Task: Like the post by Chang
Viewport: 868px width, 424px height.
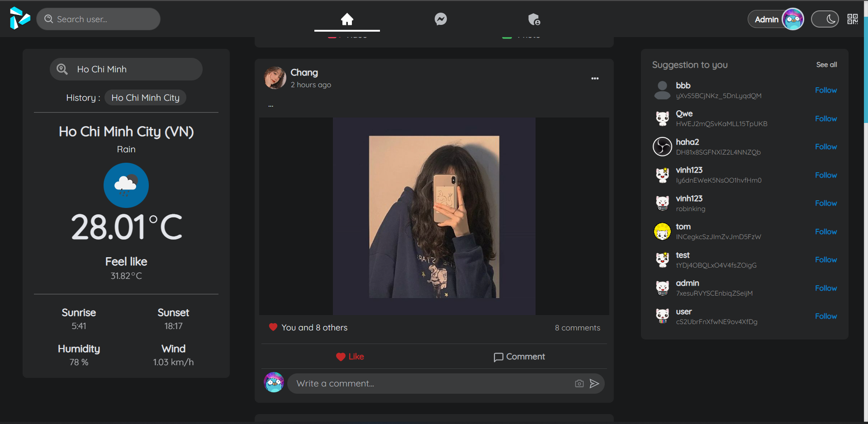Action: pos(350,357)
